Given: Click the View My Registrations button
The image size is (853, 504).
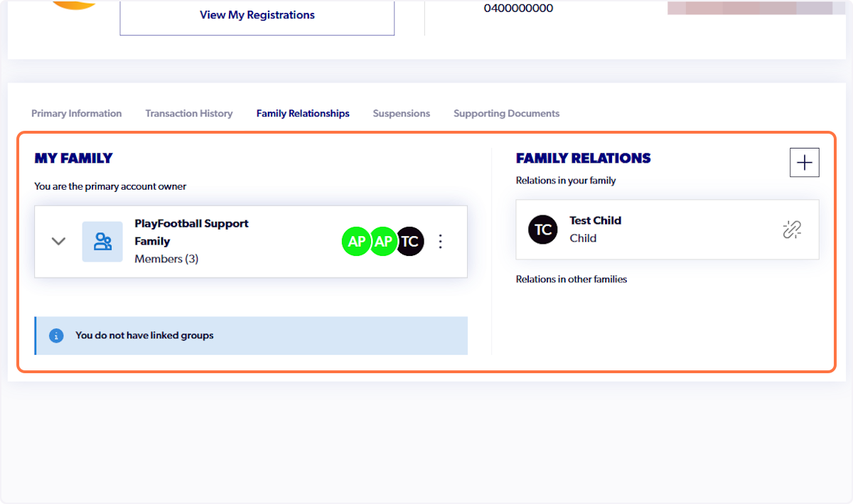Looking at the screenshot, I should tap(257, 14).
